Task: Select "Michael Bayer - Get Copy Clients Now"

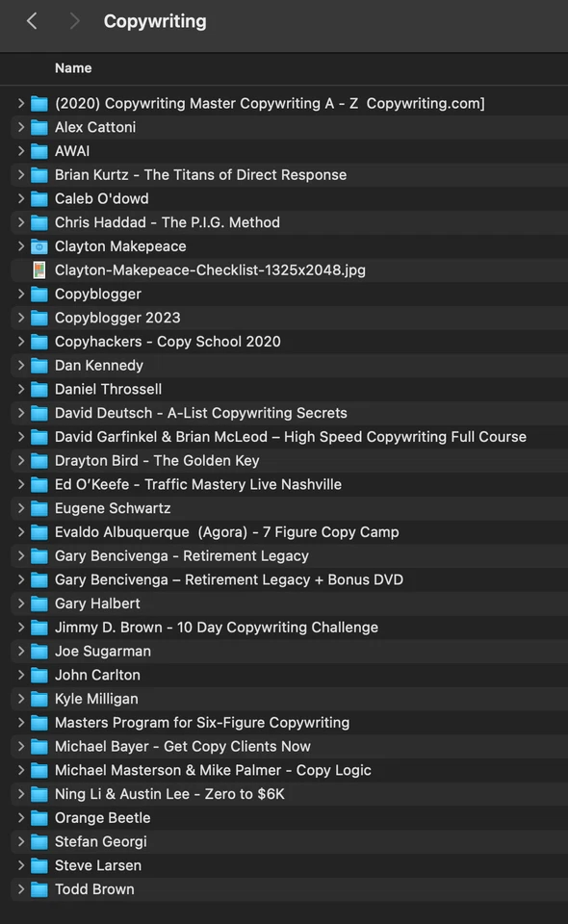Action: (x=182, y=747)
